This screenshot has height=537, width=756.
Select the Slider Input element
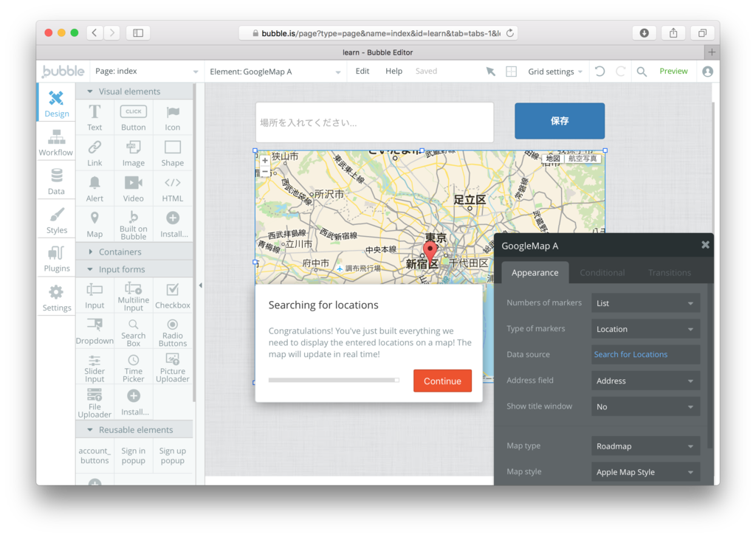point(94,367)
